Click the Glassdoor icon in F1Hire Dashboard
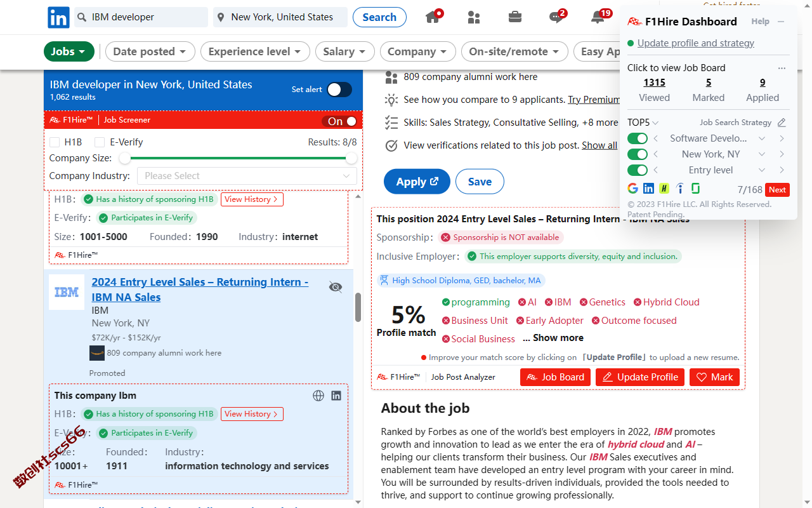The image size is (812, 508). 695,189
